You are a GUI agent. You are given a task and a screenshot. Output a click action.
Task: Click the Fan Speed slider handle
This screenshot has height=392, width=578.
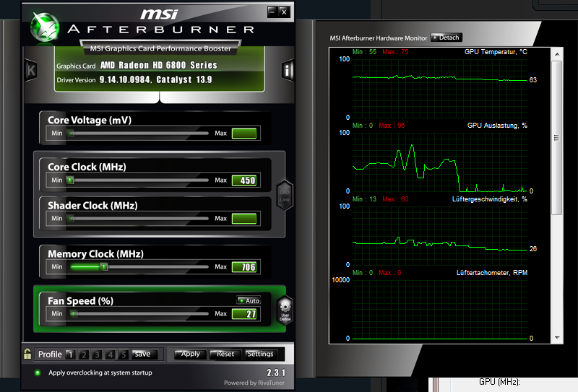74,314
